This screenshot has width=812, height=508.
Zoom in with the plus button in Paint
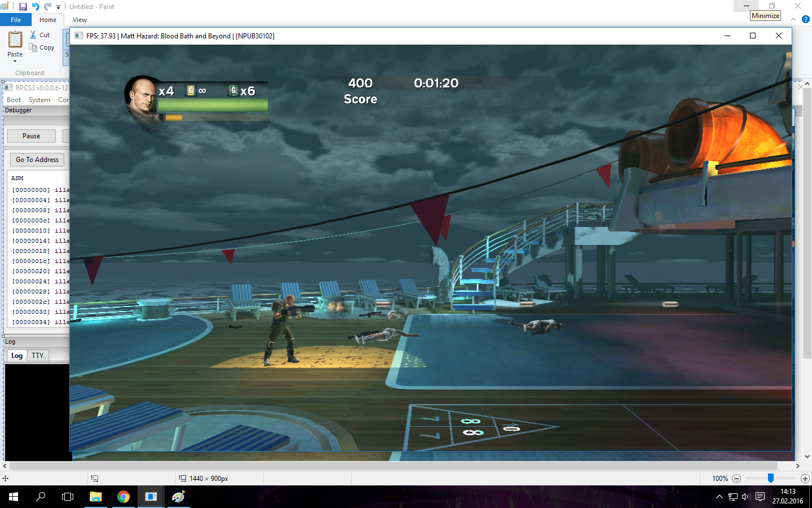pos(805,479)
